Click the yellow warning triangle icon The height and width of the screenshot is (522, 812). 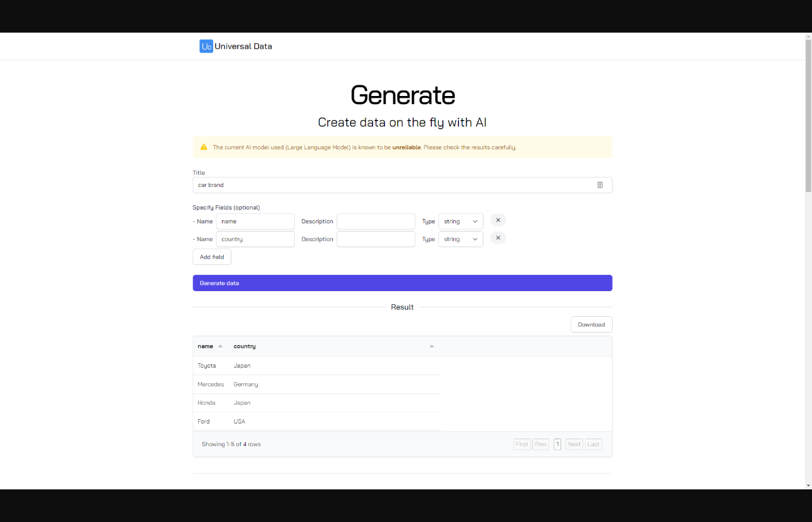point(204,147)
